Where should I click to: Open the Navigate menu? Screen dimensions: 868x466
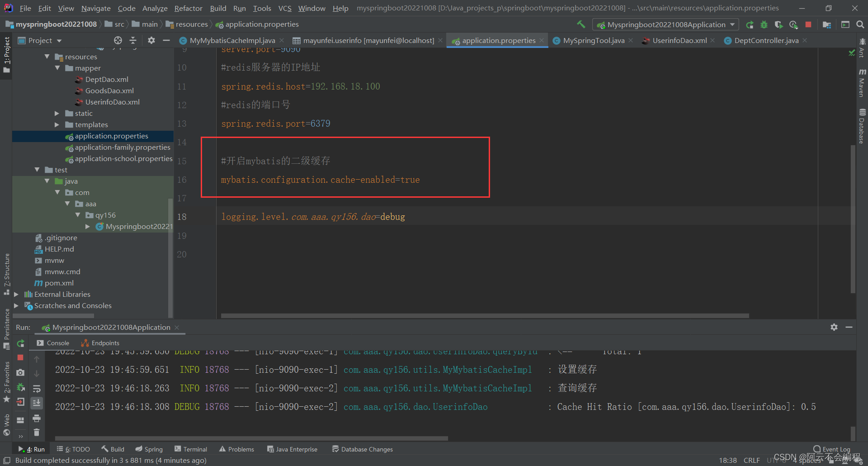pyautogui.click(x=96, y=8)
